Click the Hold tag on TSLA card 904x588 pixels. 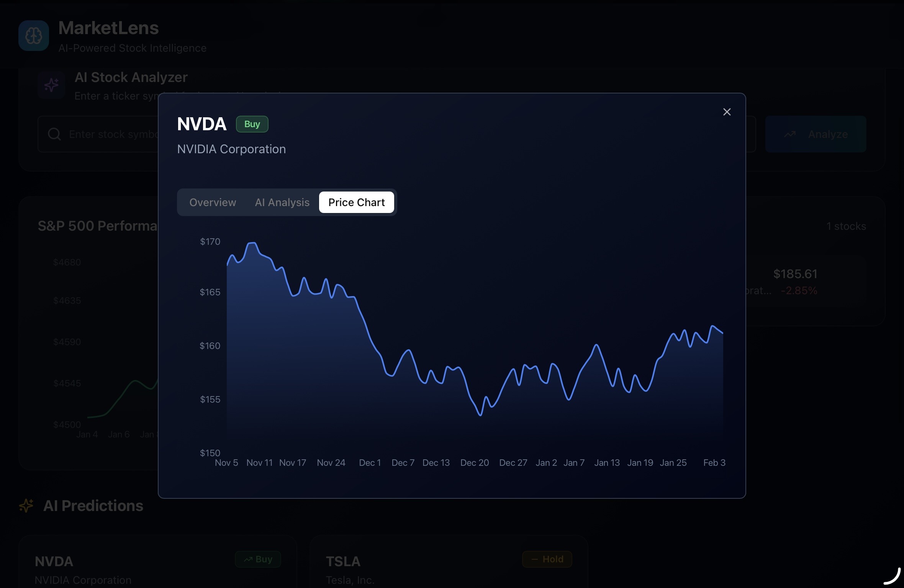pyautogui.click(x=547, y=559)
